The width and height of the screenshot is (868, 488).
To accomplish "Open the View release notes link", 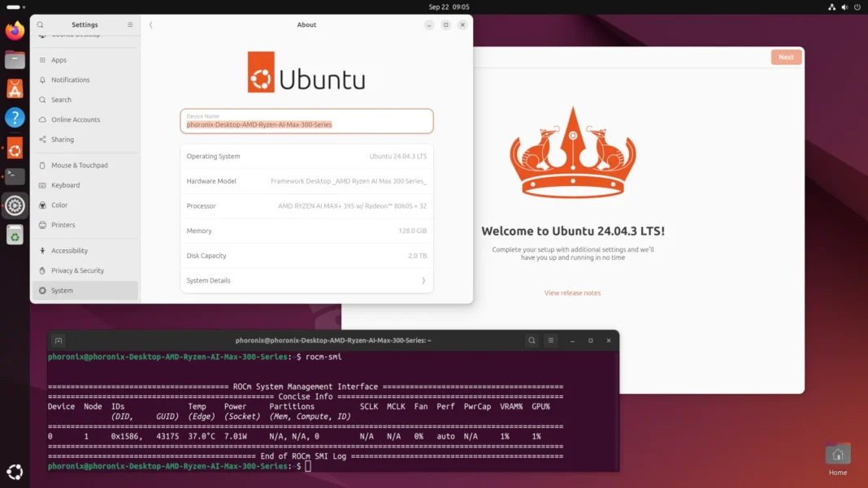I will point(572,293).
